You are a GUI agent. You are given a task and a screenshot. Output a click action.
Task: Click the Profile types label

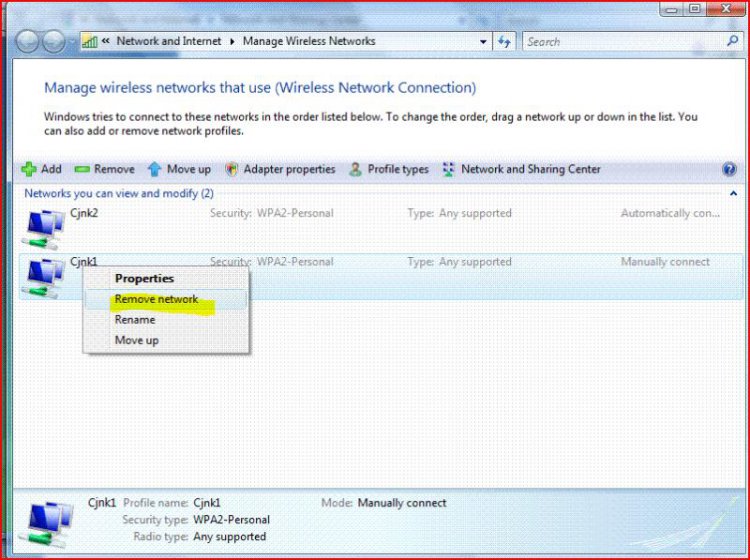(x=398, y=169)
